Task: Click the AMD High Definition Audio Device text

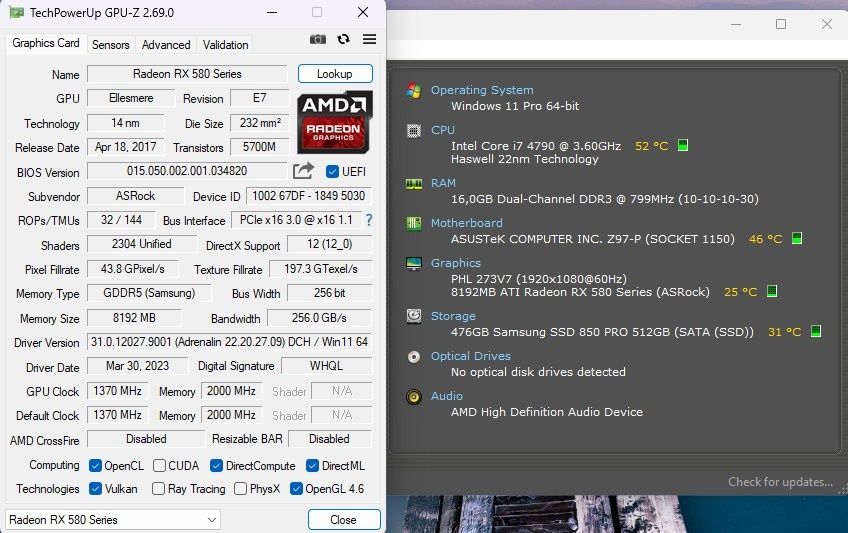Action: 547,412
